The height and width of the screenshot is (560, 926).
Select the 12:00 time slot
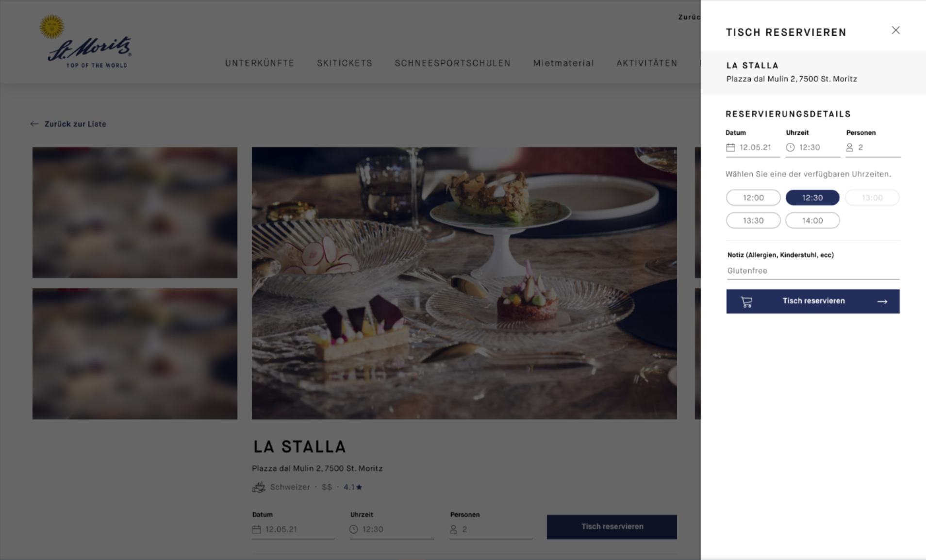point(753,198)
